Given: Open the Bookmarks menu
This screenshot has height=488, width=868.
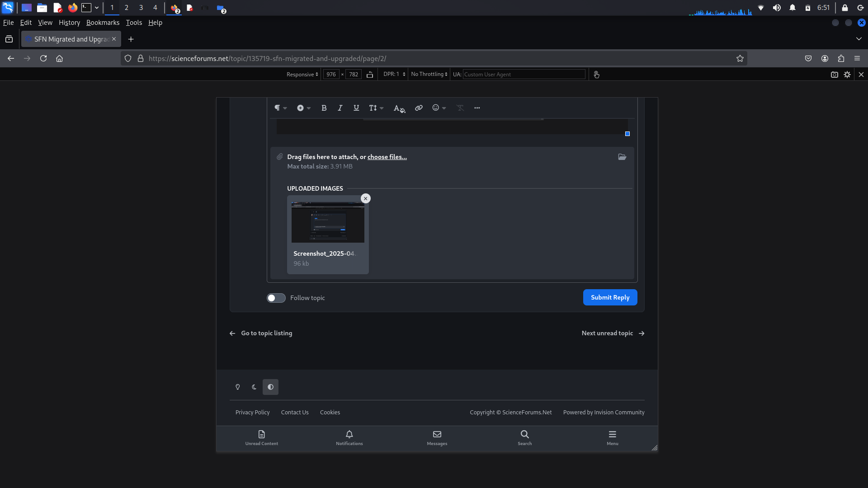Looking at the screenshot, I should 103,23.
